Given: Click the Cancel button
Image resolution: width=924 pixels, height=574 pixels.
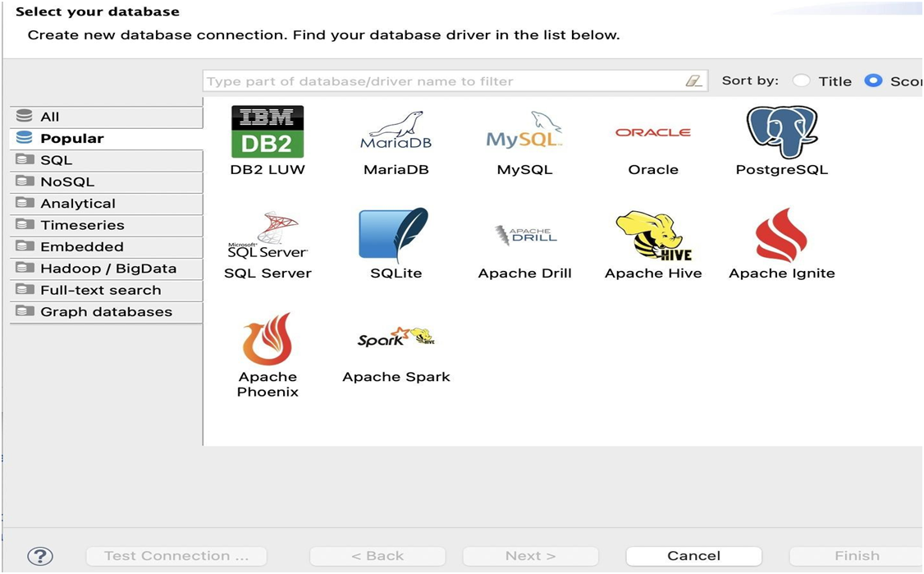Looking at the screenshot, I should coord(693,556).
